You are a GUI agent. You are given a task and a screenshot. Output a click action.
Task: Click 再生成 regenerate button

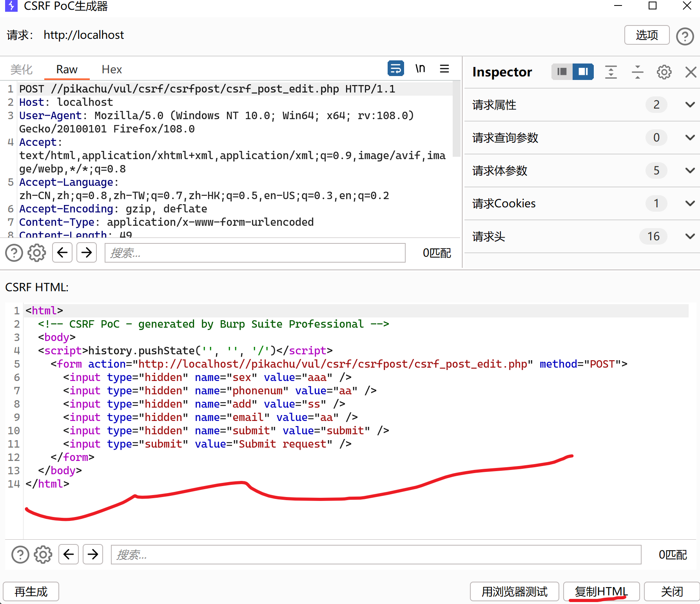31,591
